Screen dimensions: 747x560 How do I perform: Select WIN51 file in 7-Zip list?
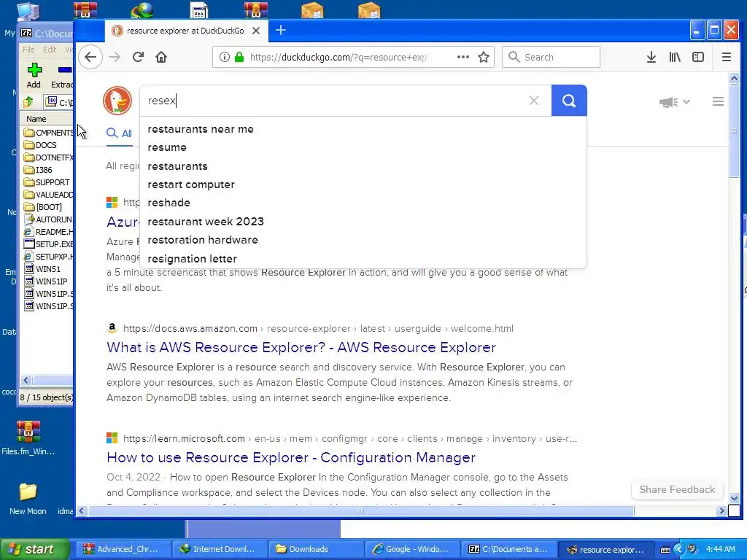click(42, 269)
